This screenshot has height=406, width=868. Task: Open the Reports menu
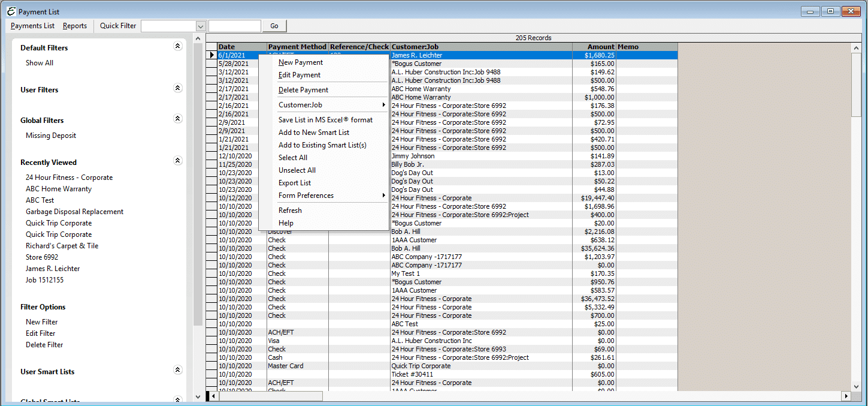click(75, 26)
